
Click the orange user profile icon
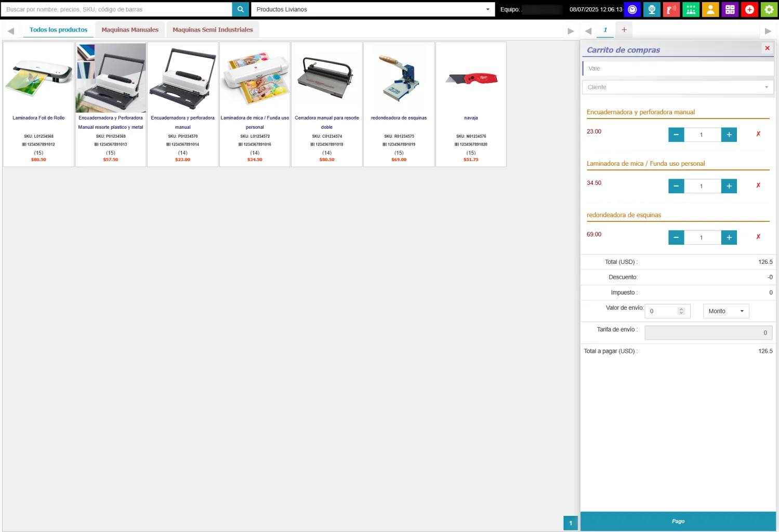click(710, 9)
